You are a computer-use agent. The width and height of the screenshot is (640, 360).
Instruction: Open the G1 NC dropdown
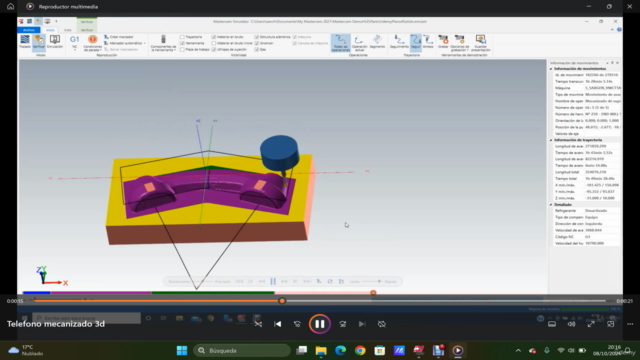(74, 42)
